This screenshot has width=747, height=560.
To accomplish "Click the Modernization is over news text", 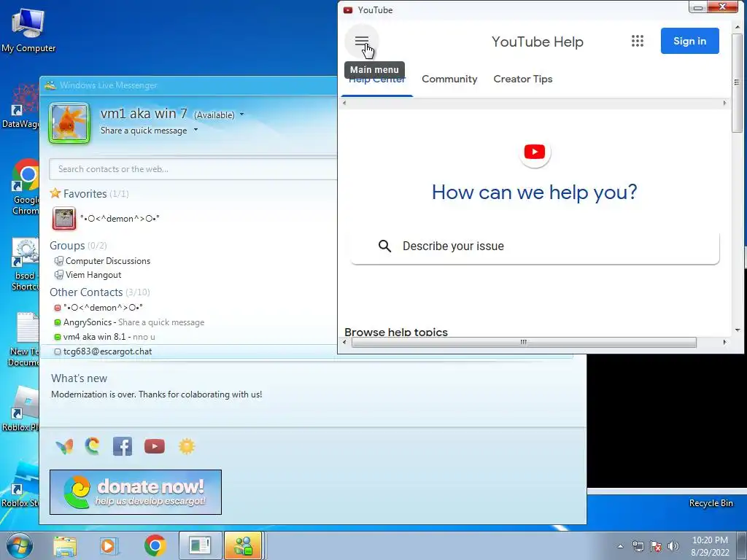I will coord(156,394).
